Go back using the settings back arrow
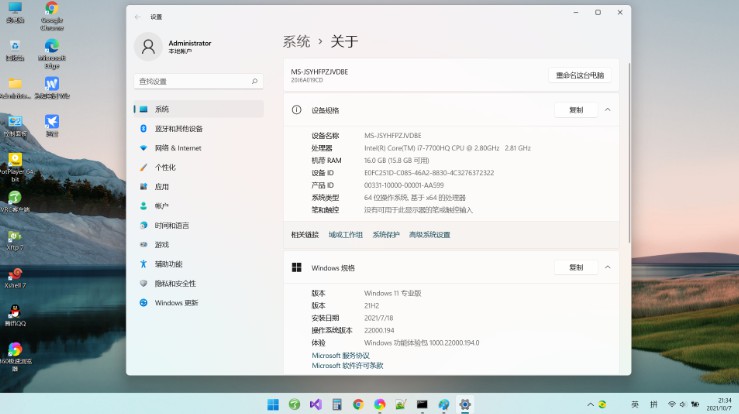 click(138, 17)
